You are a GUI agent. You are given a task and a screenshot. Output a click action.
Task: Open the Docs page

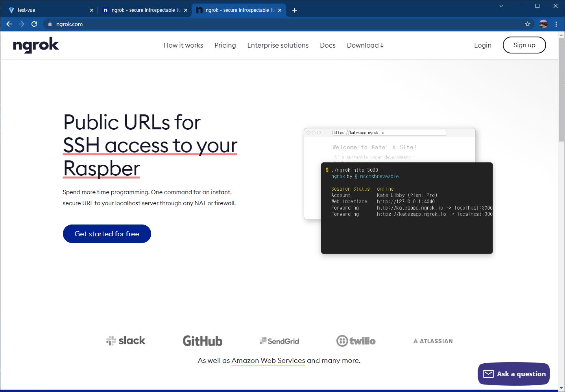328,45
